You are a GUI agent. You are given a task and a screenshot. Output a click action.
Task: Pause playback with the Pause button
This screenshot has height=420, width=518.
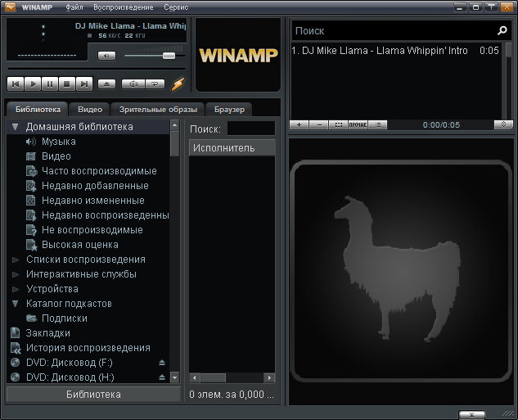50,84
